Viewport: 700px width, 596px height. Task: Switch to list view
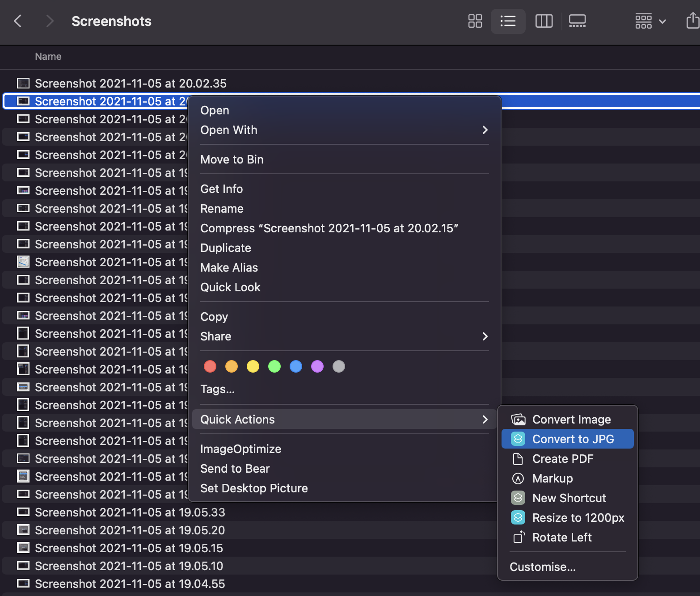pos(508,21)
